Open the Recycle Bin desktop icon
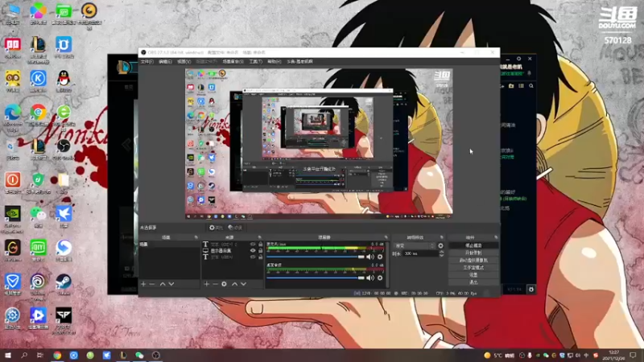Viewport: 644px width, 362px height. click(13, 149)
